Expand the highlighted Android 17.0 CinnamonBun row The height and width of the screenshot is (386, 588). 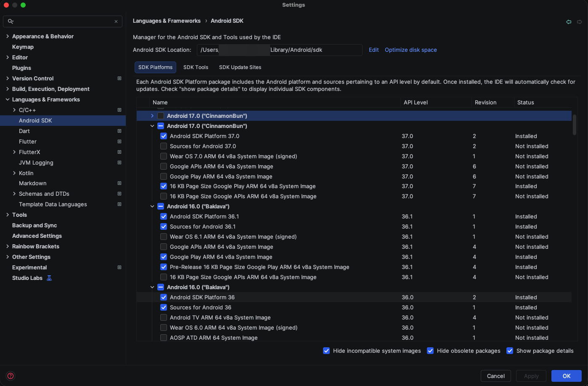pos(152,116)
